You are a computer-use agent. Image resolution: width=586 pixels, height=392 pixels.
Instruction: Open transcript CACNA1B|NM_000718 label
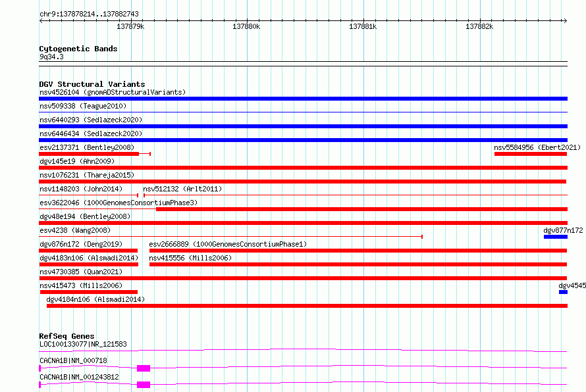pyautogui.click(x=73, y=360)
